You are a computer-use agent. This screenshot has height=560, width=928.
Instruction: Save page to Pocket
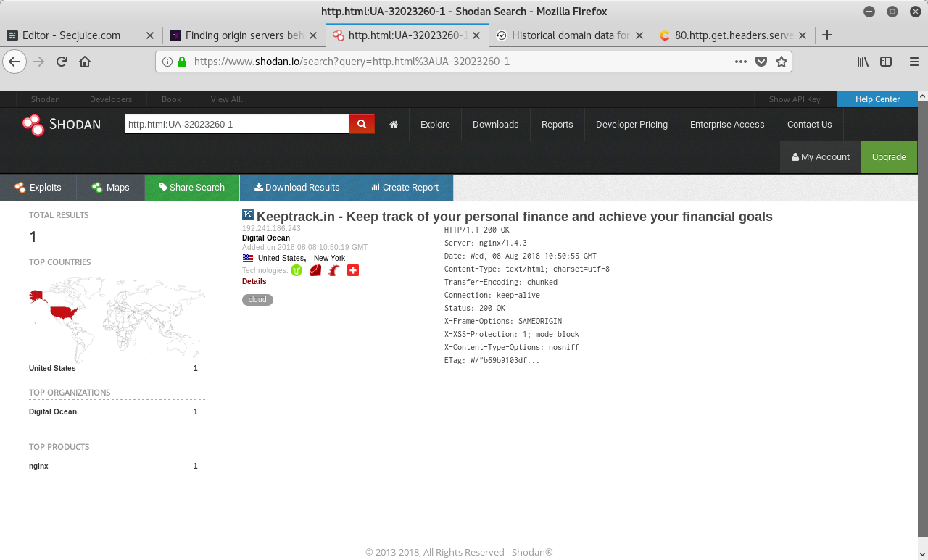coord(761,62)
